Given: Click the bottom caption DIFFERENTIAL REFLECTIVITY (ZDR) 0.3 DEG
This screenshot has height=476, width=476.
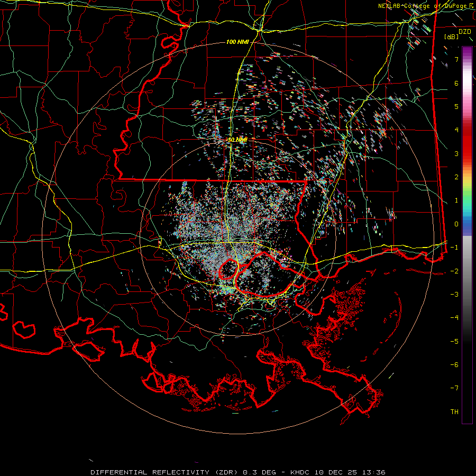Looking at the screenshot, I should pyautogui.click(x=183, y=472).
